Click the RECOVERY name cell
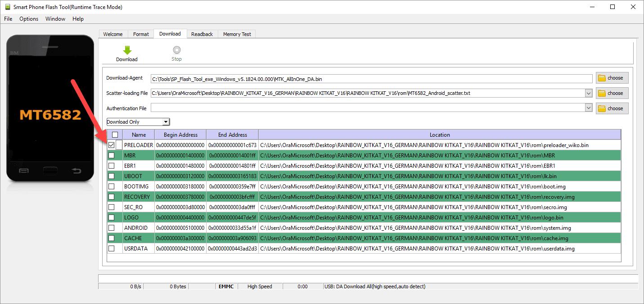 (139, 197)
